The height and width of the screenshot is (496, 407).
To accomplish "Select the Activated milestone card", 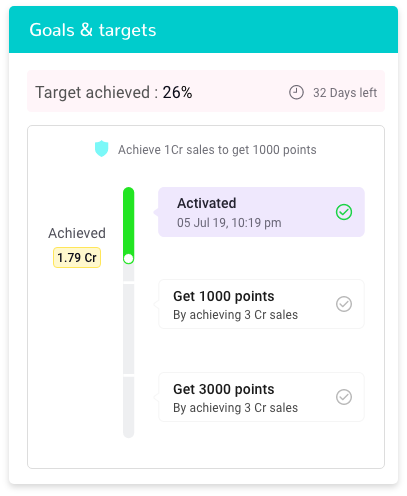I will (261, 212).
